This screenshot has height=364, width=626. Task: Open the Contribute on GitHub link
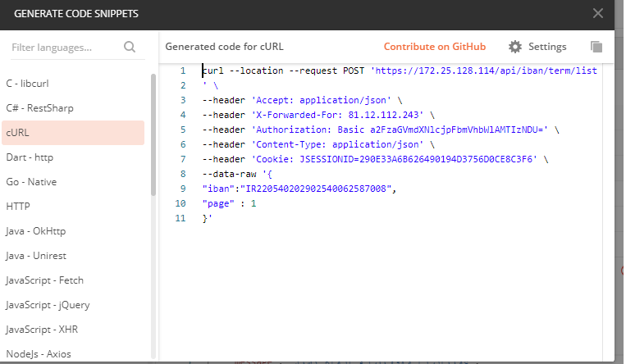point(435,47)
